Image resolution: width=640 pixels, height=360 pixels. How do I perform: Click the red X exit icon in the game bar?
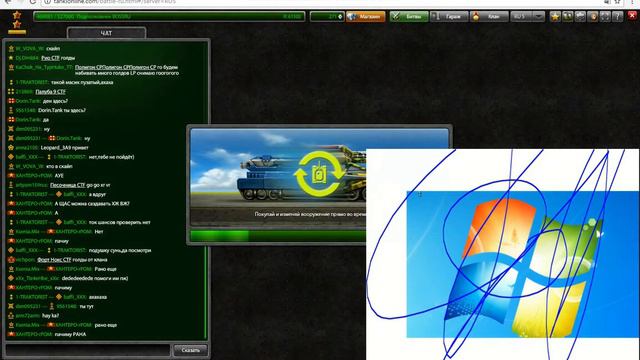[x=632, y=16]
